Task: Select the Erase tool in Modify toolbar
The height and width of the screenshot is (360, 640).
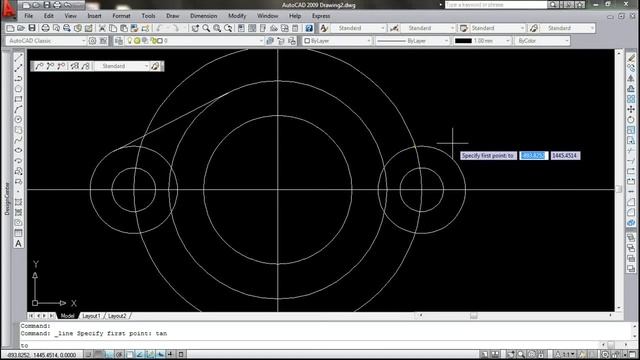Action: (631, 58)
